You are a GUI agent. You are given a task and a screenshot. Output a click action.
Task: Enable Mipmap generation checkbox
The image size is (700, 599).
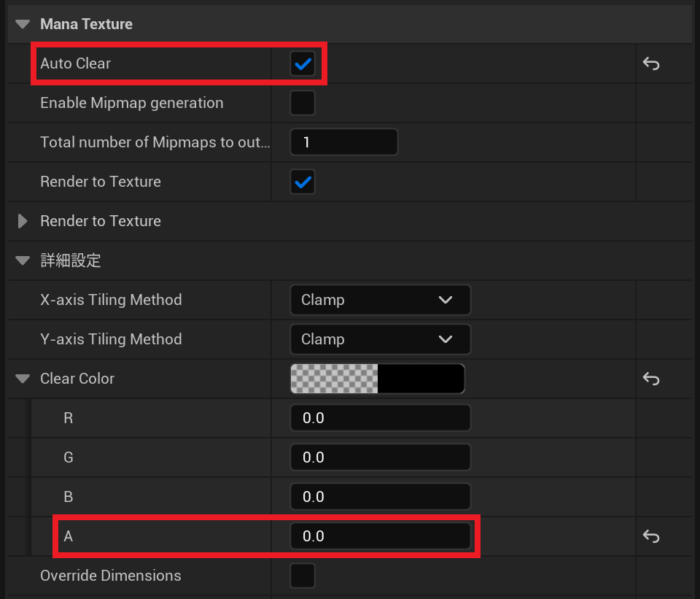[x=303, y=103]
